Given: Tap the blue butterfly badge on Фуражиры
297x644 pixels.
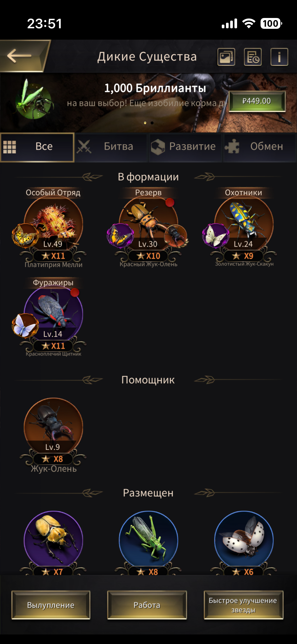Looking at the screenshot, I should (x=25, y=326).
